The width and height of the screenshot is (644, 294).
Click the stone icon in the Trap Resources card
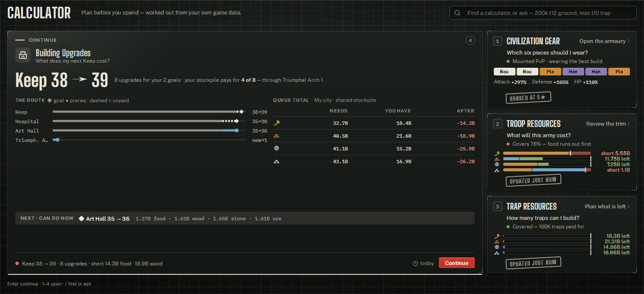tap(497, 247)
